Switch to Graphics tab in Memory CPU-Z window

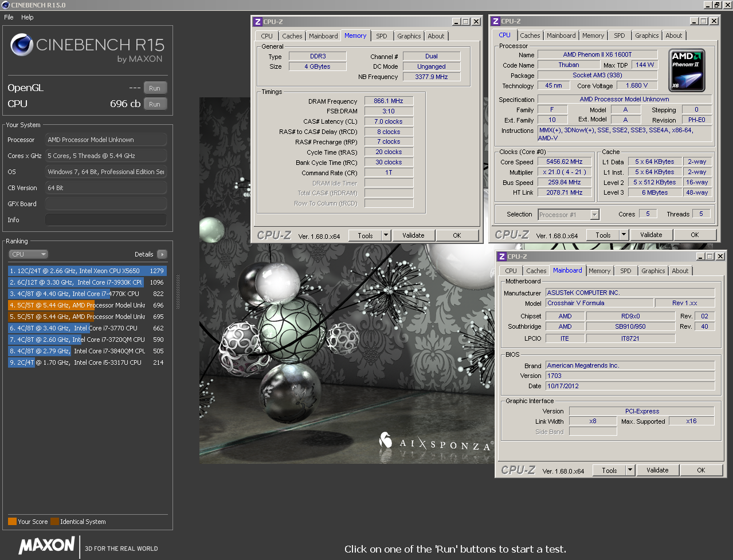coord(409,36)
